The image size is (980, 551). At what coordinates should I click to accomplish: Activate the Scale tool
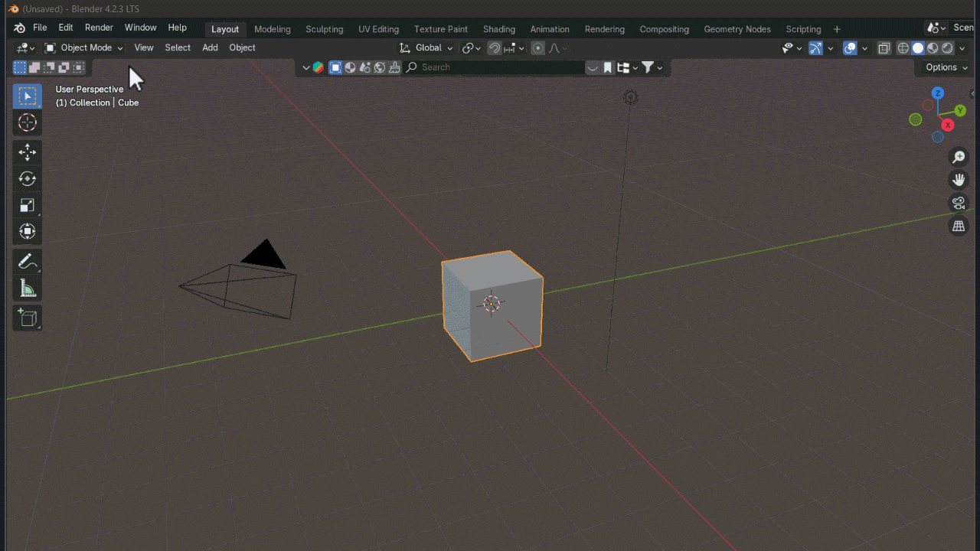[x=28, y=205]
